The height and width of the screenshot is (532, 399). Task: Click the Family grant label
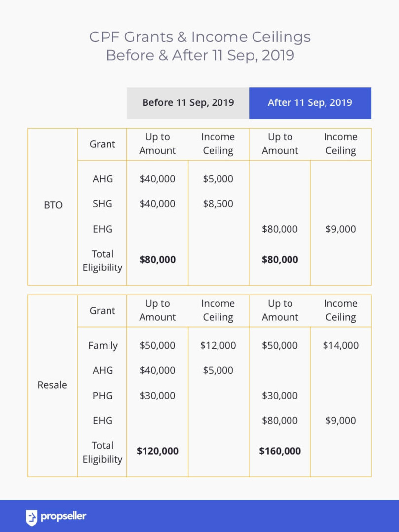[x=103, y=346]
